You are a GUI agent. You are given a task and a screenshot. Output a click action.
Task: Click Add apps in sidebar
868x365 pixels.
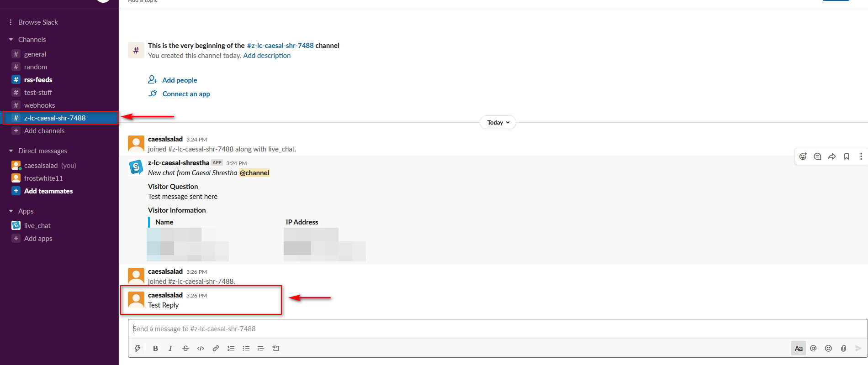(38, 238)
